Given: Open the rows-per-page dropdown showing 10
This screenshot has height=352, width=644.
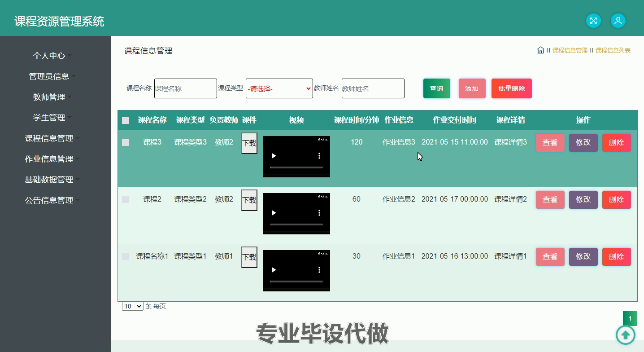Looking at the screenshot, I should (133, 306).
